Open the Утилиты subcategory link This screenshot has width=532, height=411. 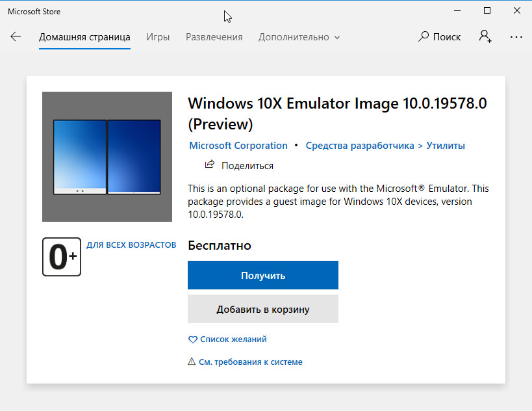[446, 146]
